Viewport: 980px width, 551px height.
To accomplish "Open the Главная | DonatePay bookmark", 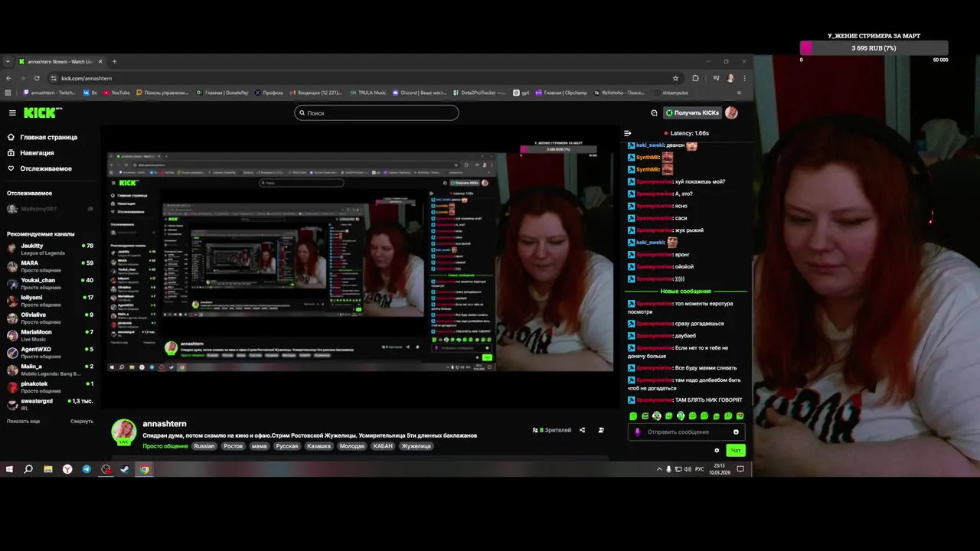I will pyautogui.click(x=223, y=93).
